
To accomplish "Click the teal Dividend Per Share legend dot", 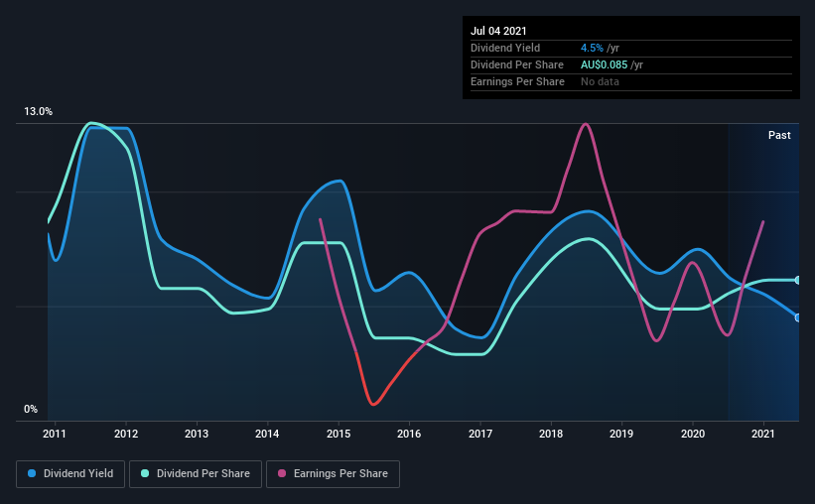I will (x=145, y=473).
